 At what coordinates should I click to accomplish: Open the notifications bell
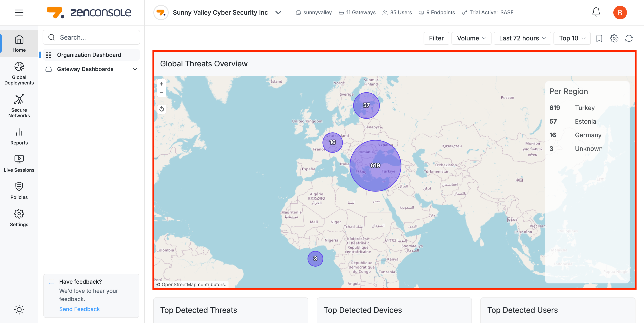pos(596,12)
